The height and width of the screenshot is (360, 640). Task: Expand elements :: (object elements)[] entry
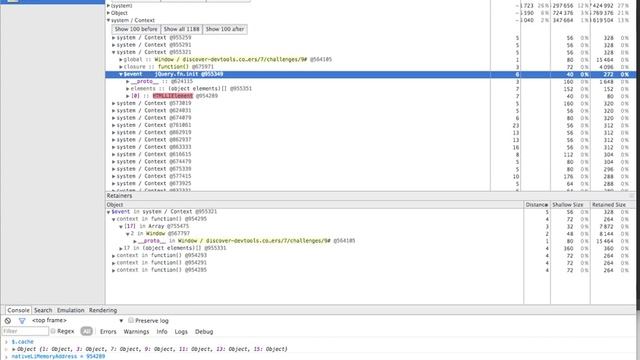click(x=128, y=89)
